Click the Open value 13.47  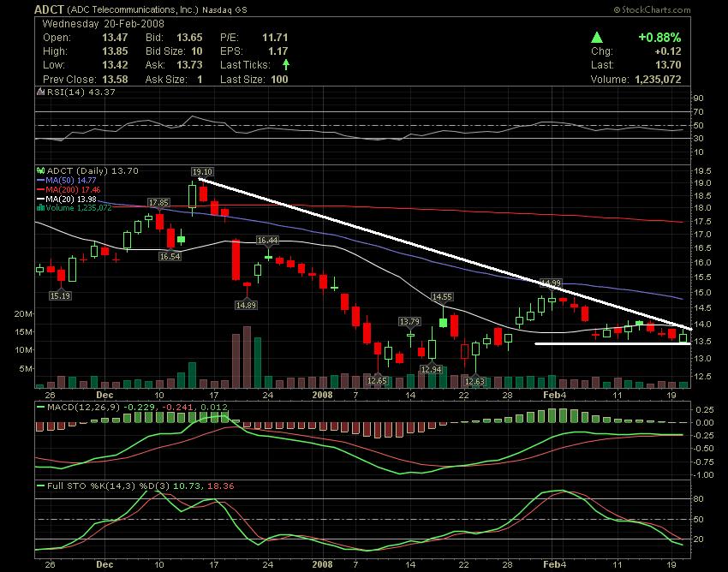[115, 38]
